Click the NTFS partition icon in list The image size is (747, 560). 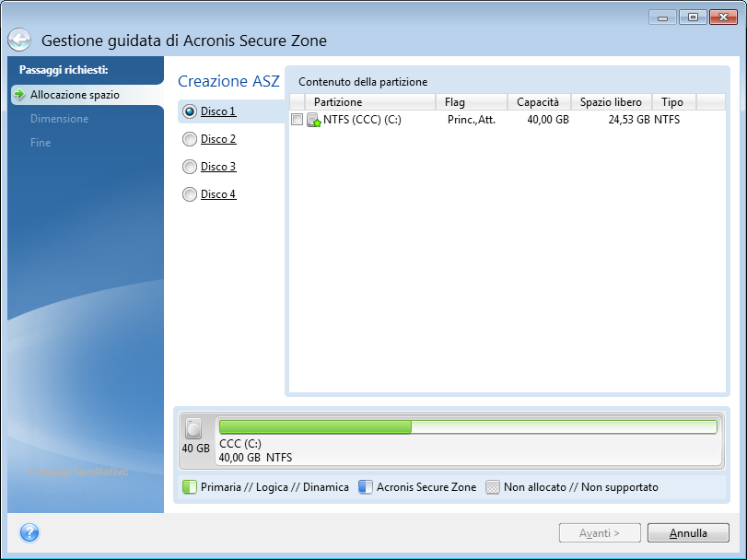click(313, 120)
